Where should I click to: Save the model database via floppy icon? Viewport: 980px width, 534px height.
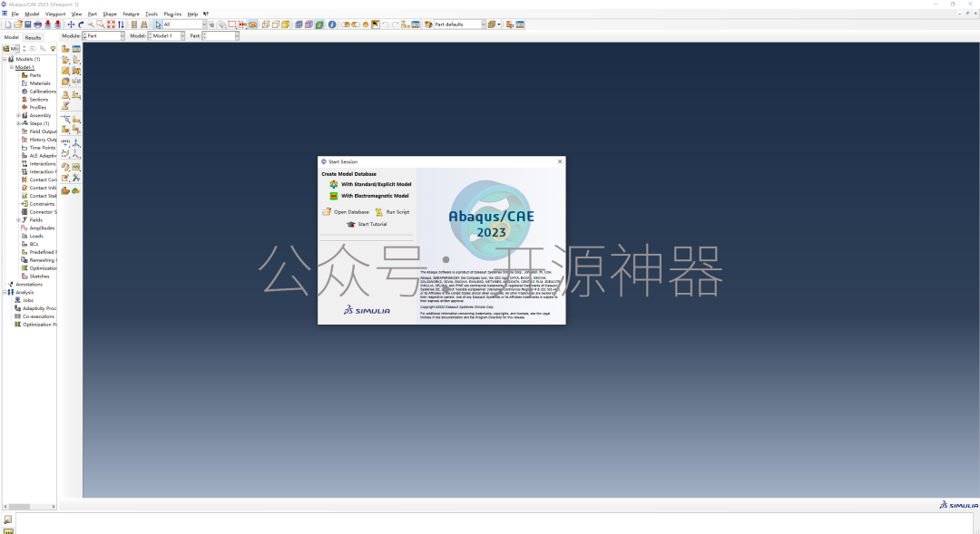27,24
